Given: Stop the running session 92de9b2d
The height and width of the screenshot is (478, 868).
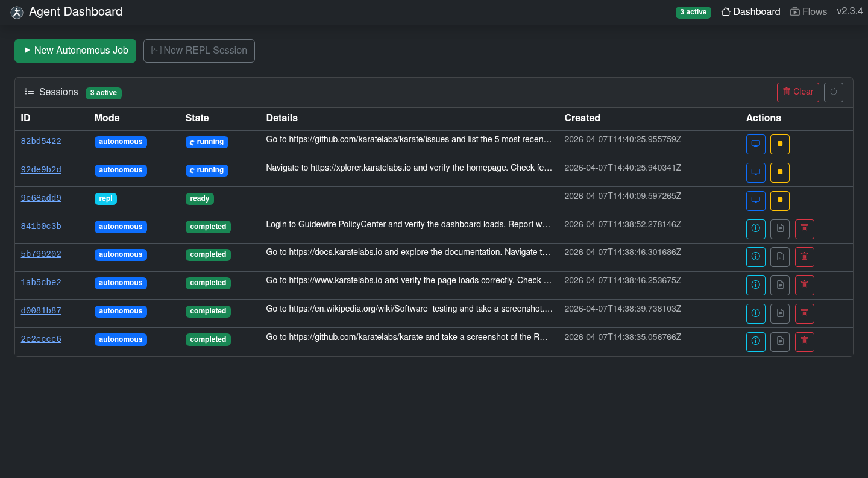Looking at the screenshot, I should [779, 172].
